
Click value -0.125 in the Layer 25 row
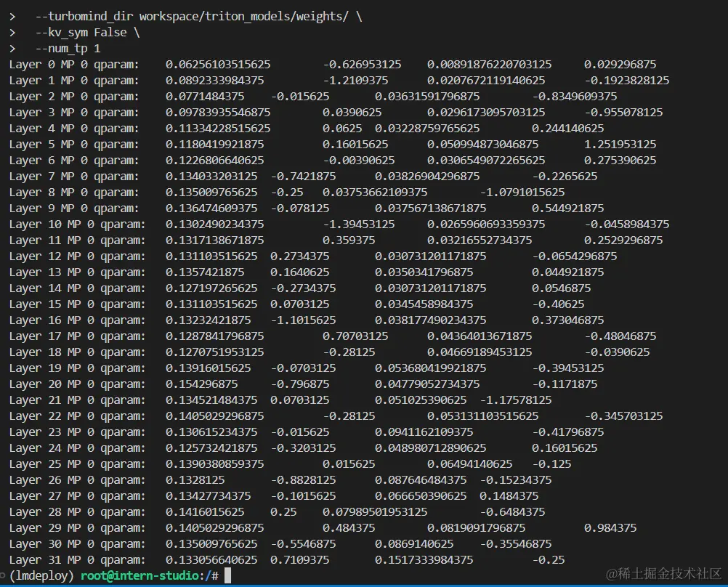click(x=551, y=464)
